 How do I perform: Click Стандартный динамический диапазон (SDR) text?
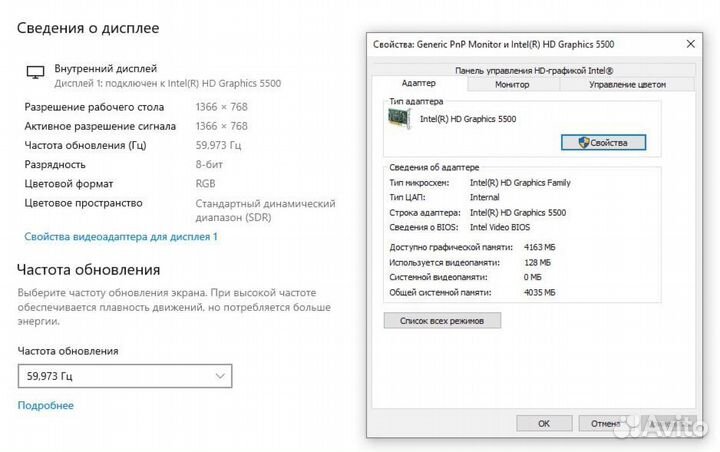point(265,210)
